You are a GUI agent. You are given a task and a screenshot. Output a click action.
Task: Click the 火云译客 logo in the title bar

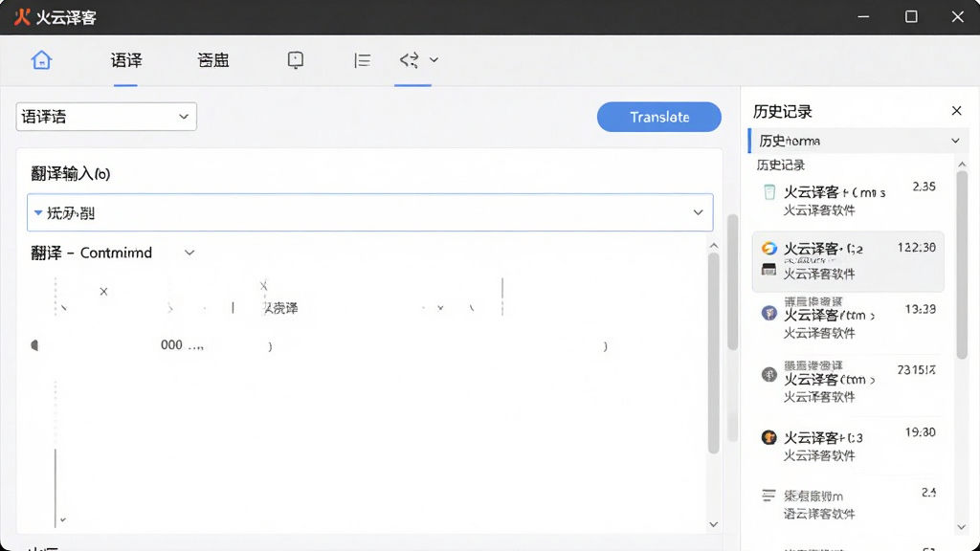[22, 17]
